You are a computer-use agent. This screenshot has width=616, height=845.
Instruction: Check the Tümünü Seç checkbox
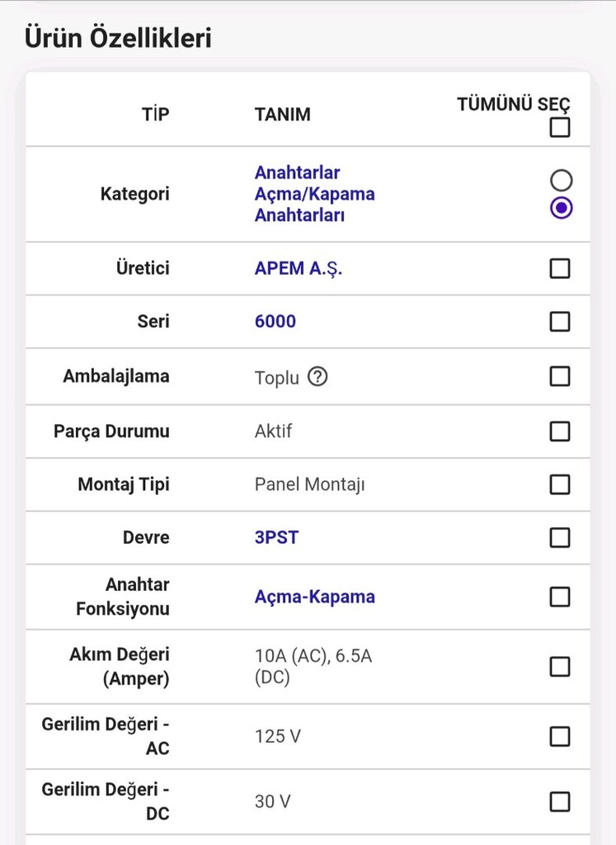(560, 127)
